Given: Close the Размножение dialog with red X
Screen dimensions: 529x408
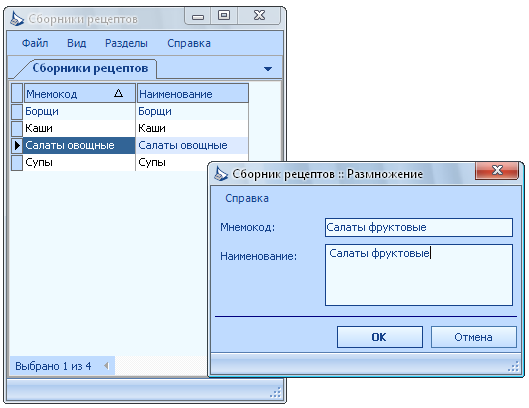Looking at the screenshot, I should pos(497,170).
